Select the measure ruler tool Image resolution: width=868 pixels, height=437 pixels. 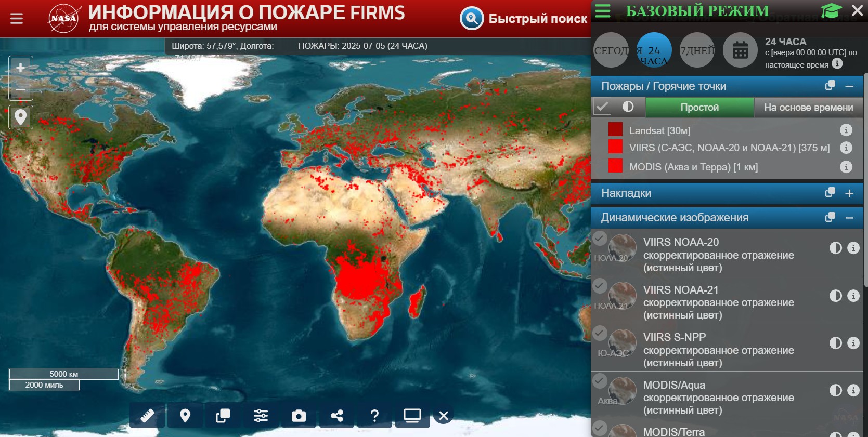147,416
